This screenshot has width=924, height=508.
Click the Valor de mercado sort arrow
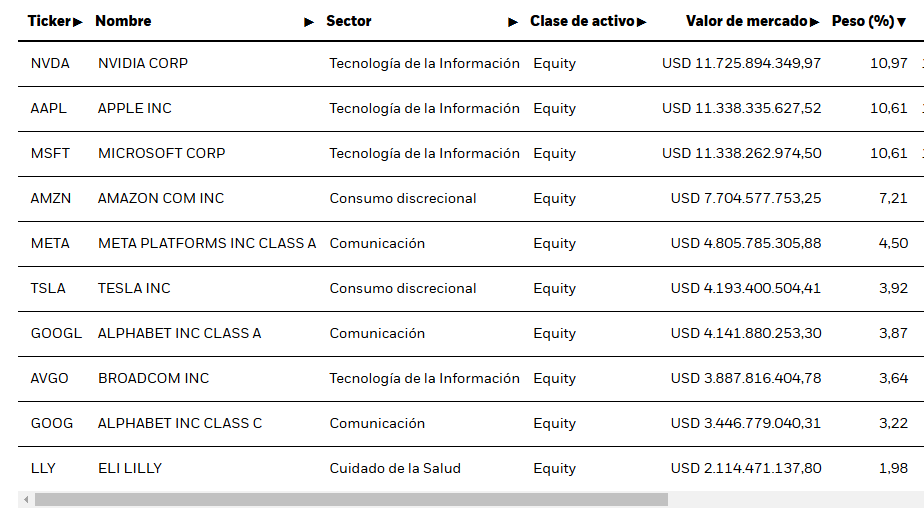pyautogui.click(x=814, y=22)
